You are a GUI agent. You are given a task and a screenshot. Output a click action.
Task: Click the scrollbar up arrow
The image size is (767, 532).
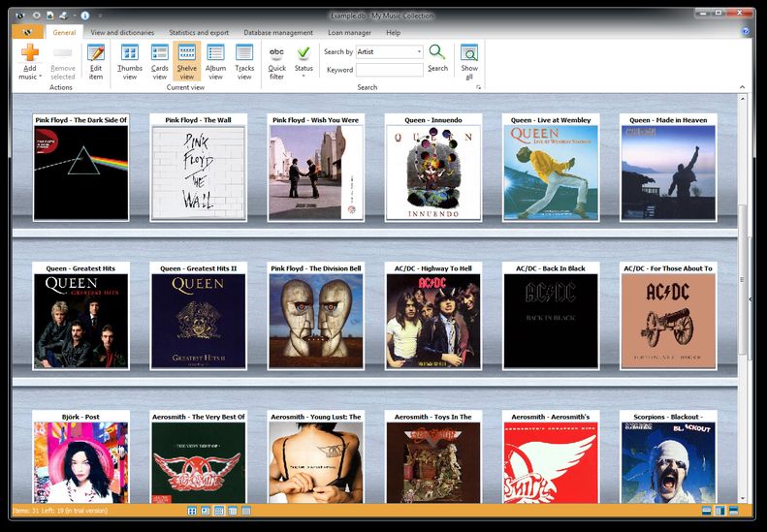(x=743, y=99)
